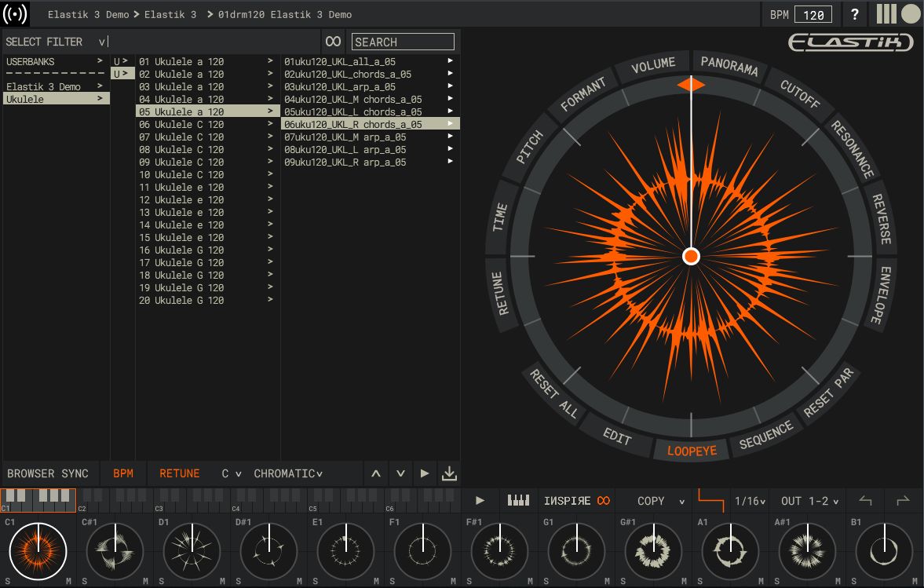Click the infinity loop icon beside search

coord(333,42)
